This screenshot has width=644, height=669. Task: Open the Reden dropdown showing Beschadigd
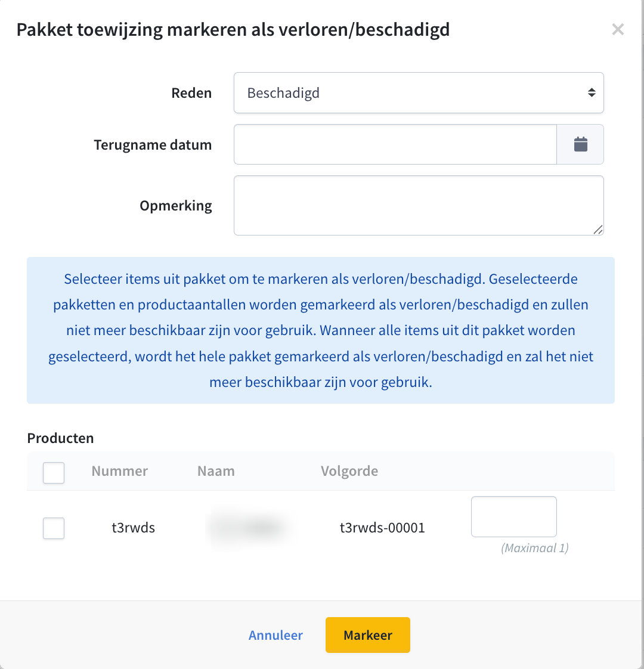(418, 92)
